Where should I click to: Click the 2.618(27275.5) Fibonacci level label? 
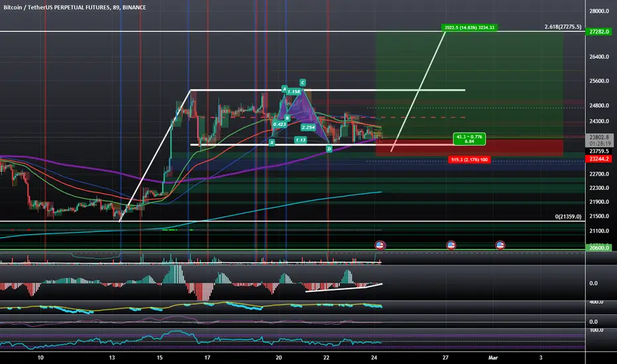(x=563, y=26)
